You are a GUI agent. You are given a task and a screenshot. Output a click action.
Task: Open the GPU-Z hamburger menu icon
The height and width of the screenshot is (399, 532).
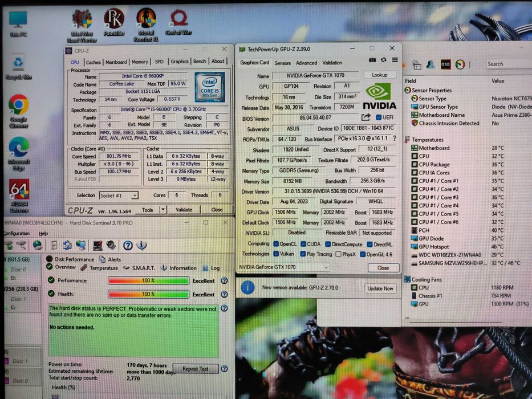395,60
